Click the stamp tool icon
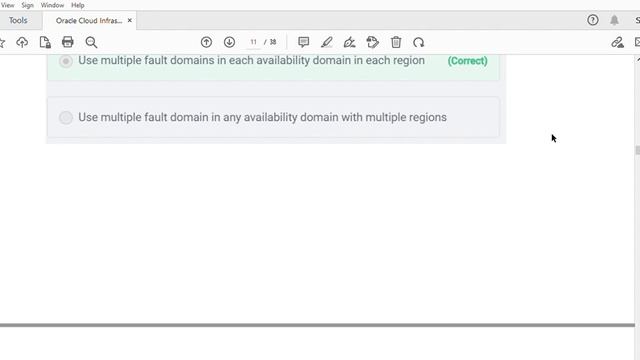This screenshot has height=360, width=640. click(x=373, y=42)
